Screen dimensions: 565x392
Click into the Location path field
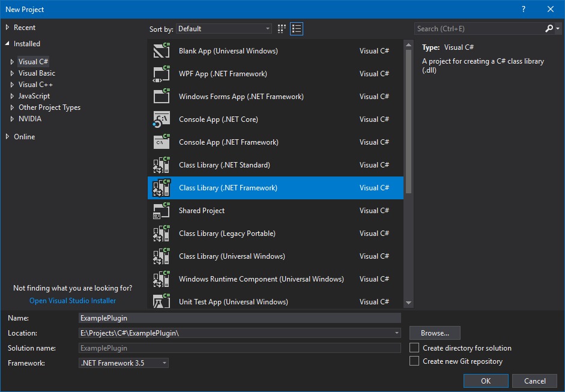[235, 333]
